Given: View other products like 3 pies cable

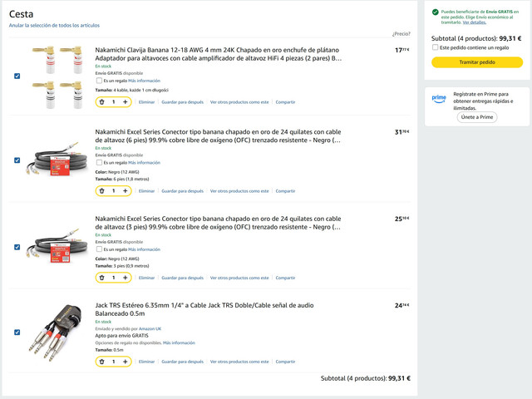Looking at the screenshot, I should (x=239, y=278).
